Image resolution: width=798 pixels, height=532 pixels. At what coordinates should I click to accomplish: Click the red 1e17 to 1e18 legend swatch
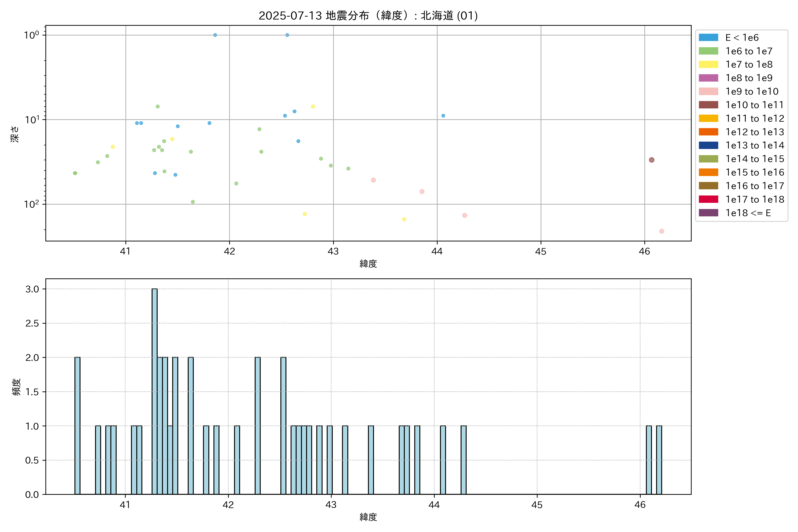click(708, 199)
